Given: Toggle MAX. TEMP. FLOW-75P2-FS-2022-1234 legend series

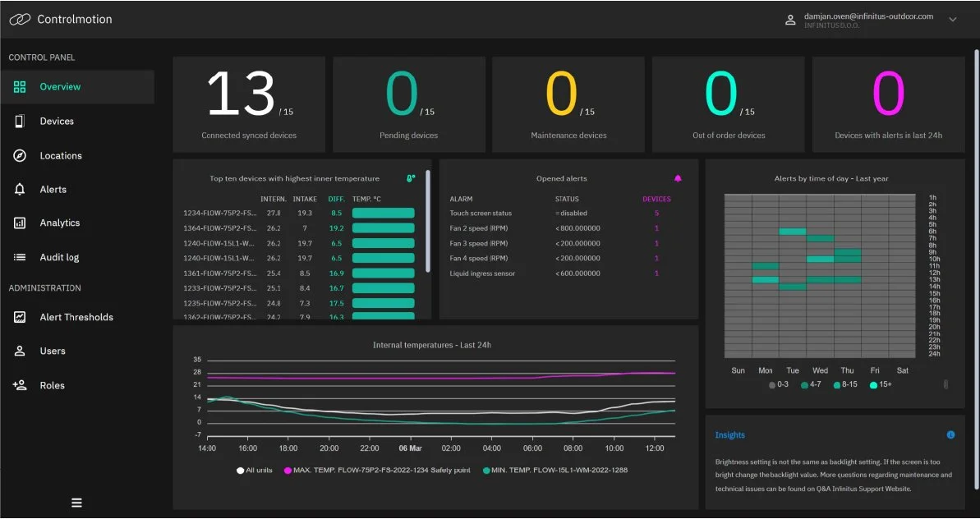Looking at the screenshot, I should coord(377,471).
